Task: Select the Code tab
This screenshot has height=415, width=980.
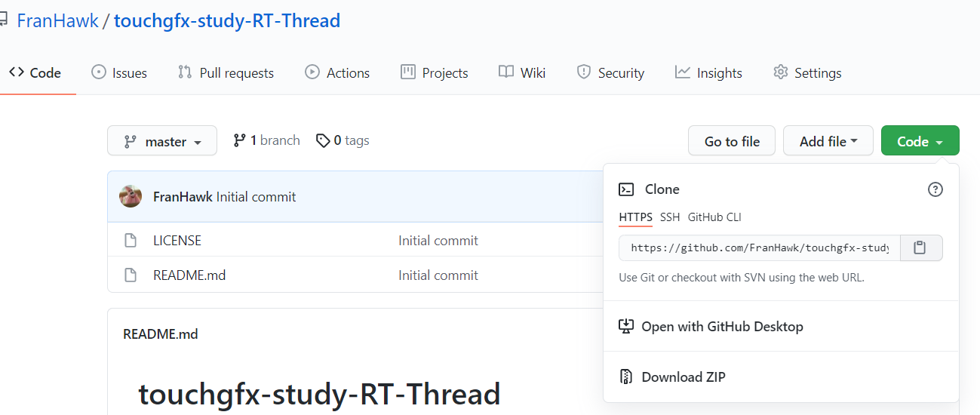Action: pyautogui.click(x=35, y=72)
